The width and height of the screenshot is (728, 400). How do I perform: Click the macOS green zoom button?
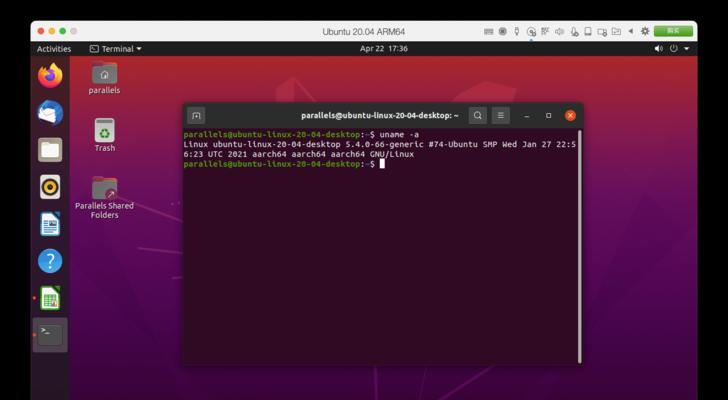[x=63, y=31]
